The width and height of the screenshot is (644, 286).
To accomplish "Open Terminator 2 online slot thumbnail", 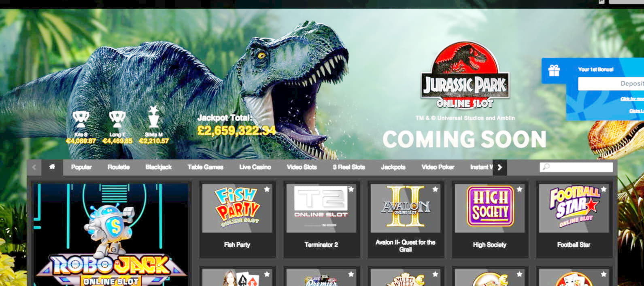I will point(321,208).
